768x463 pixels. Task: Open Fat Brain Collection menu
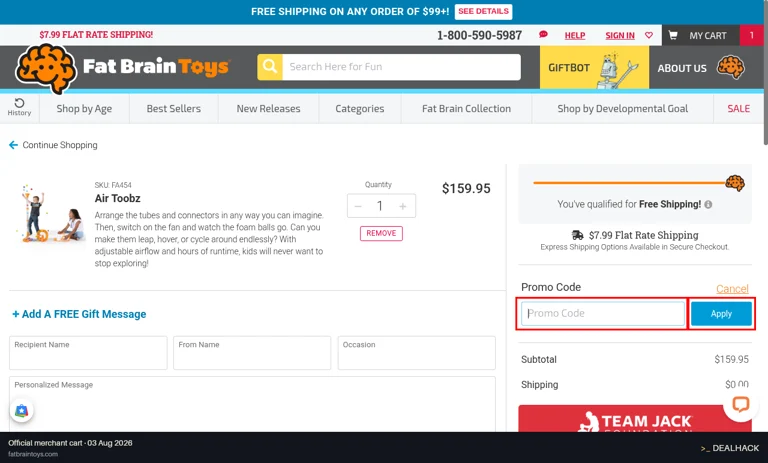(x=466, y=109)
